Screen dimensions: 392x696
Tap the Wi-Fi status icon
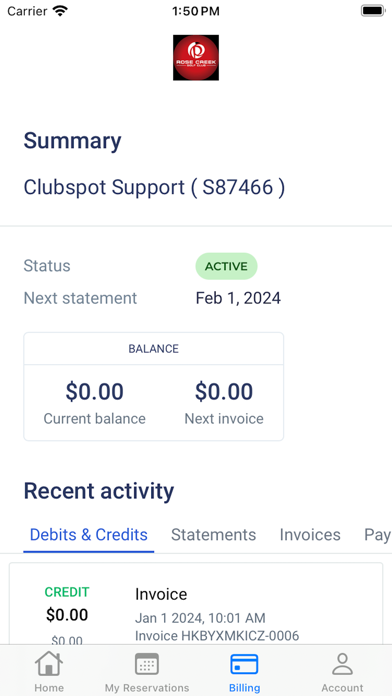tap(60, 11)
